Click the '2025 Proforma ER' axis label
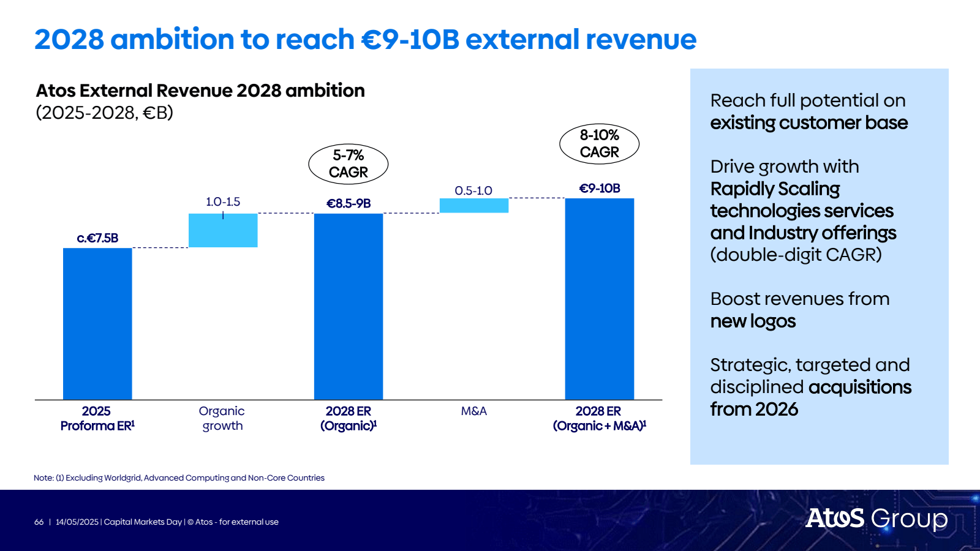The height and width of the screenshot is (551, 980). point(97,419)
